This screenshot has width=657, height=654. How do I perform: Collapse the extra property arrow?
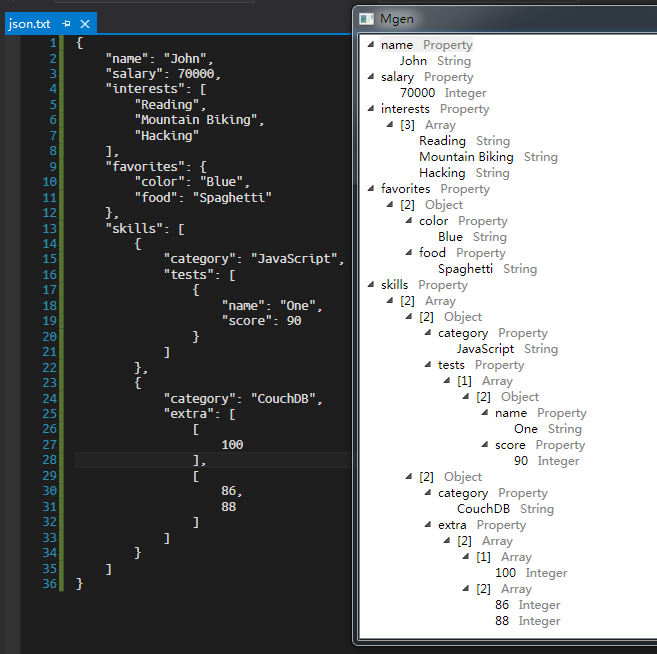pyautogui.click(x=429, y=525)
